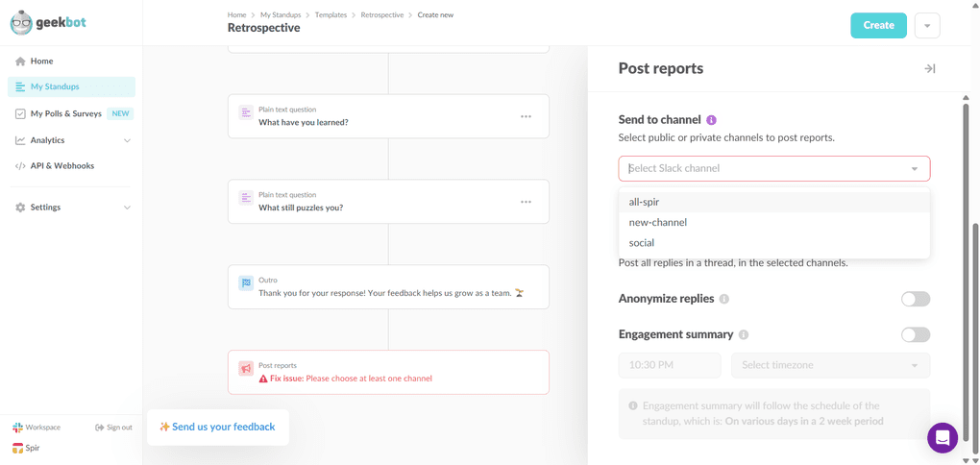Click info icon next to Send to channel

pos(711,120)
